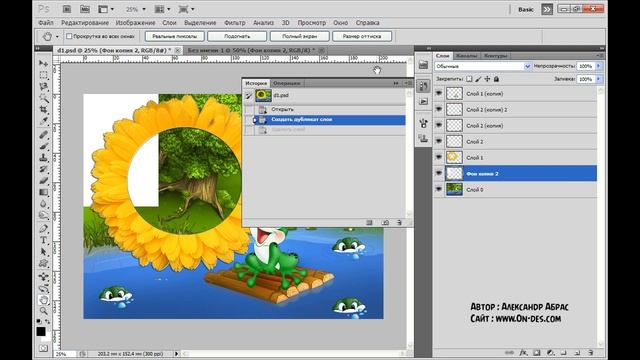
Task: Select the Dodge tool
Action: 43,215
